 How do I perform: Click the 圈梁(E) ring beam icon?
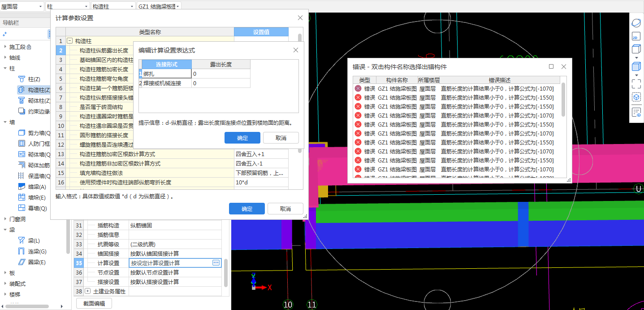pyautogui.click(x=22, y=262)
